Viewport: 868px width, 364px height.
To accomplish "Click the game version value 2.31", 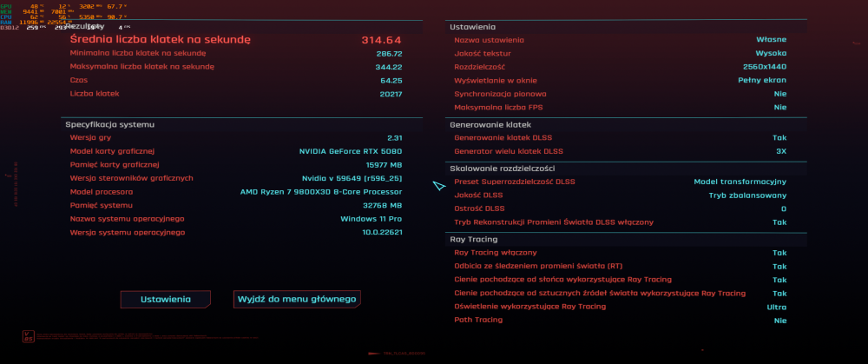I will click(395, 137).
